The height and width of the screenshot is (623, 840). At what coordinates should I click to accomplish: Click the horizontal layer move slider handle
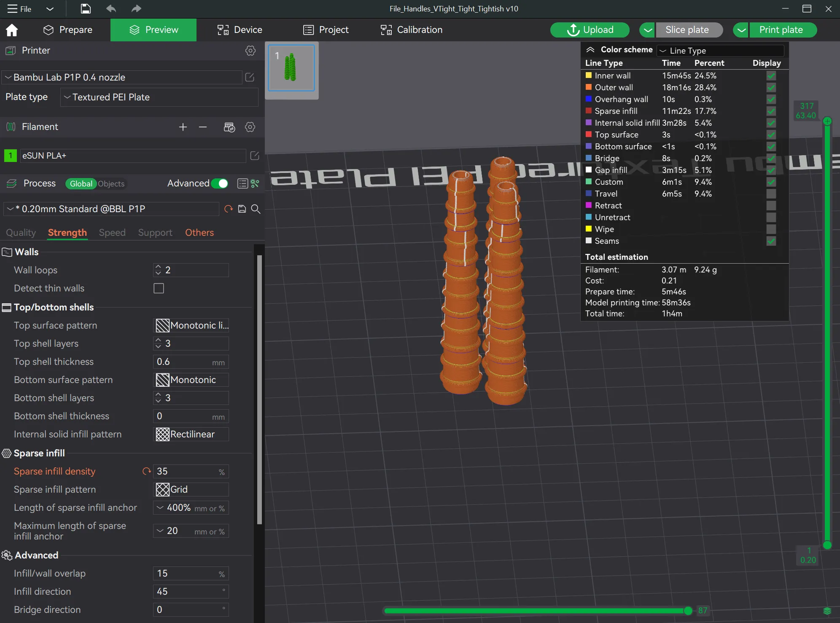click(x=688, y=610)
